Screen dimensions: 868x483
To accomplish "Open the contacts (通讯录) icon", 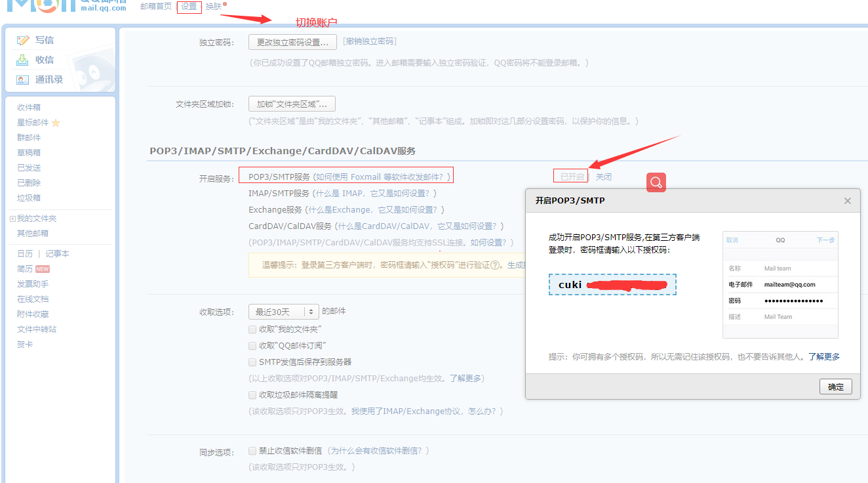I will [24, 79].
